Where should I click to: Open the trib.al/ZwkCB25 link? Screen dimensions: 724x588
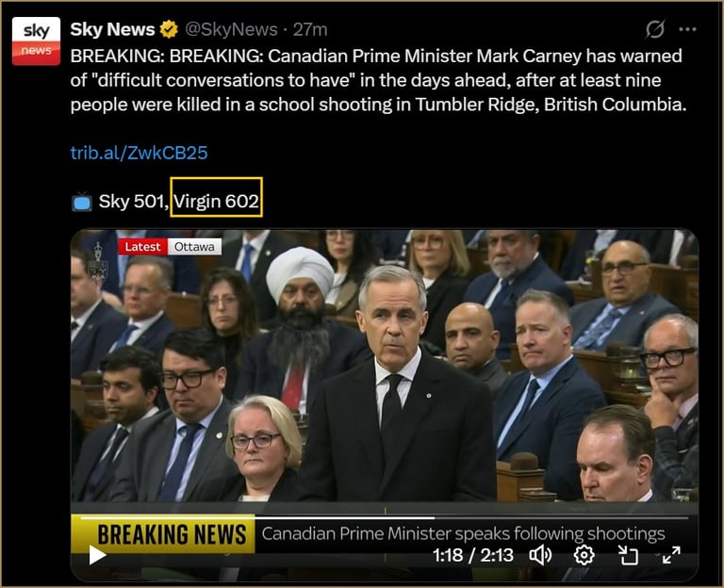[x=139, y=153]
